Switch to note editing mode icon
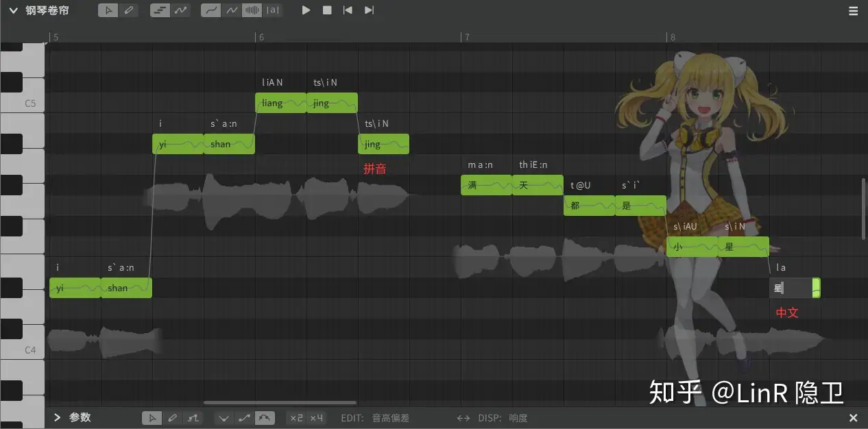 click(160, 10)
